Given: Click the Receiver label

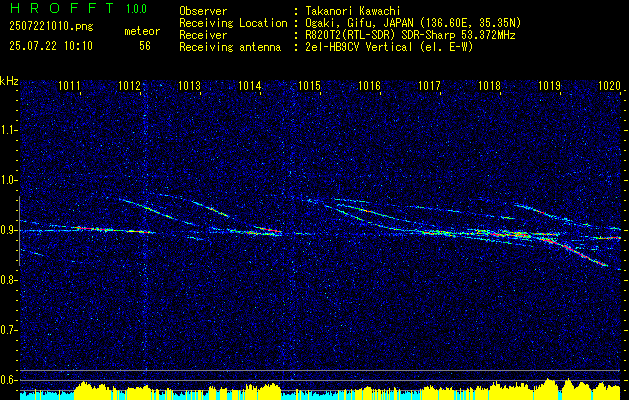Looking at the screenshot, I should (203, 35).
